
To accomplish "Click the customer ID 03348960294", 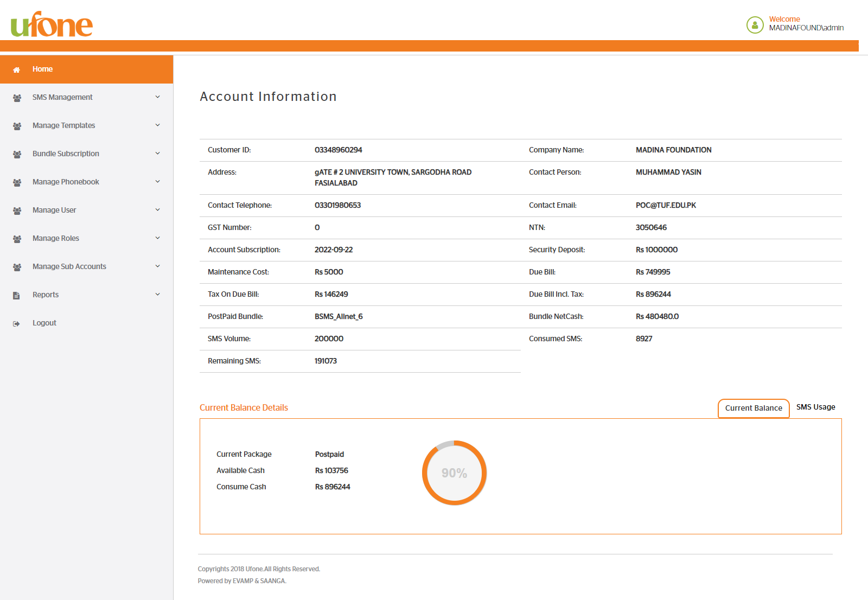I will tap(339, 150).
